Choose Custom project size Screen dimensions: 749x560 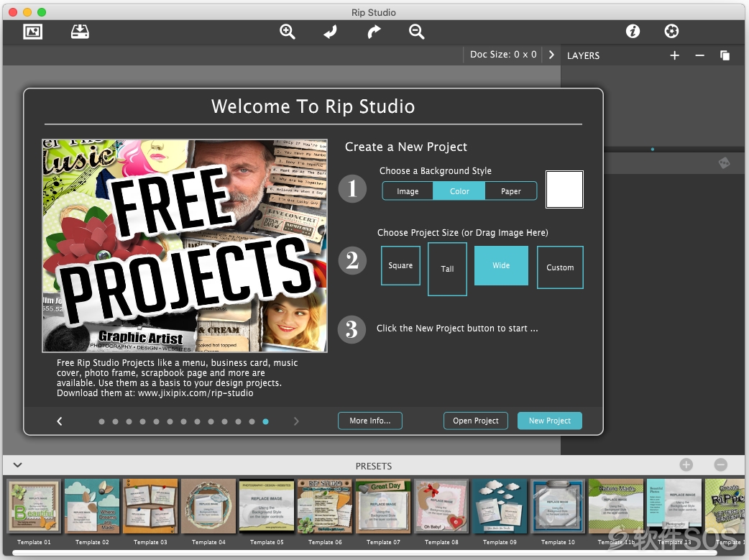tap(560, 267)
